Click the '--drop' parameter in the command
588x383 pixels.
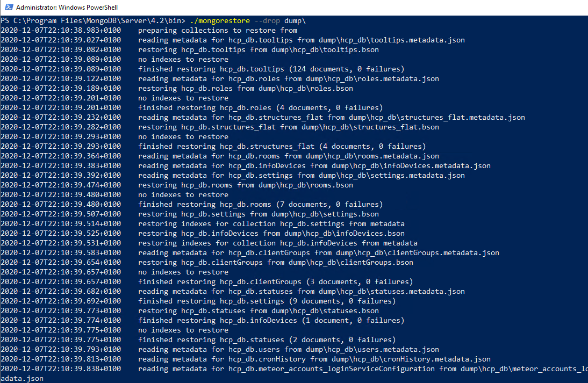coord(267,20)
